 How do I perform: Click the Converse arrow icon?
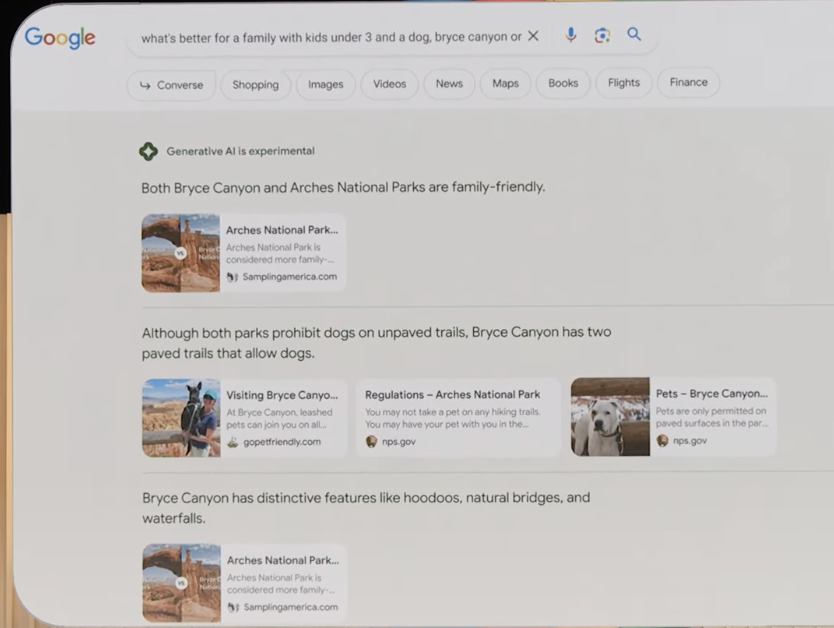pyautogui.click(x=145, y=85)
